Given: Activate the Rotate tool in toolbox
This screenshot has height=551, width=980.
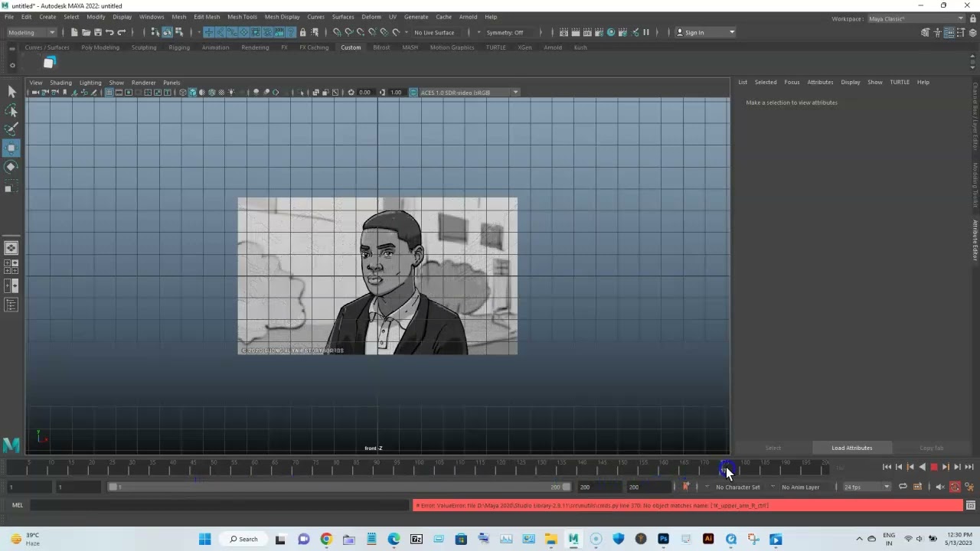Looking at the screenshot, I should (11, 166).
